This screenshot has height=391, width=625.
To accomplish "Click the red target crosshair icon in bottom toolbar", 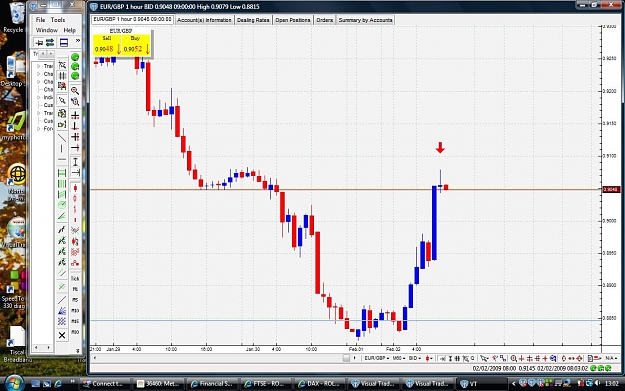I will point(579,358).
